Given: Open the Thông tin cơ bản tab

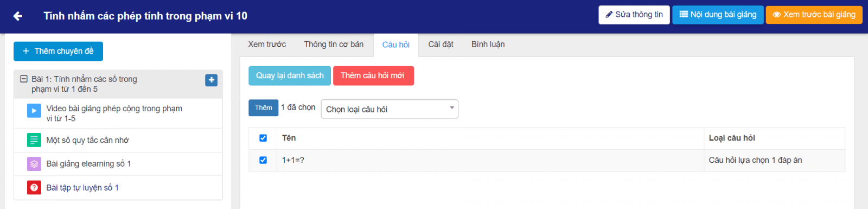Looking at the screenshot, I should click(334, 45).
